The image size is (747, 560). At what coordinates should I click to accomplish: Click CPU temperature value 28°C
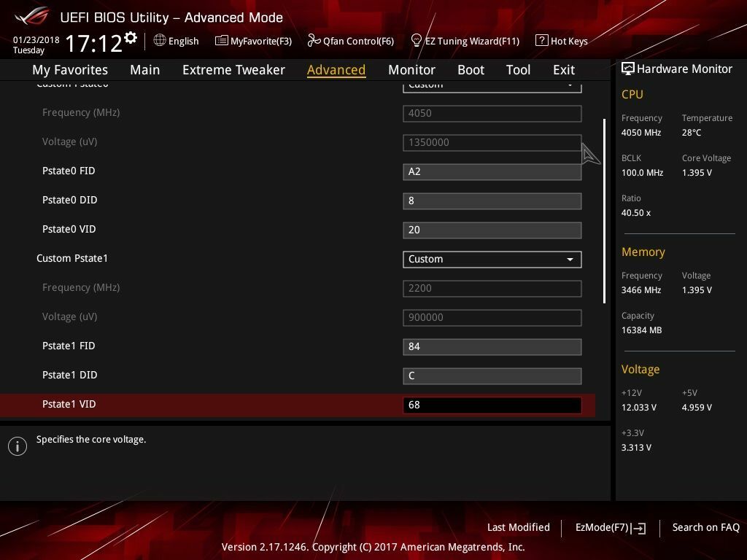click(x=692, y=133)
